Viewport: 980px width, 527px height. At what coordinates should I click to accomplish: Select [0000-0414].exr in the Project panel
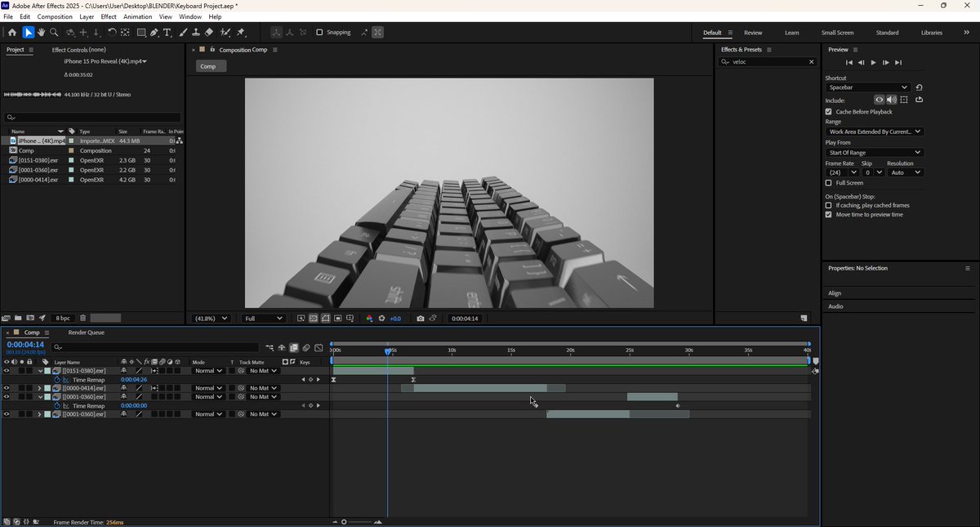click(x=38, y=180)
